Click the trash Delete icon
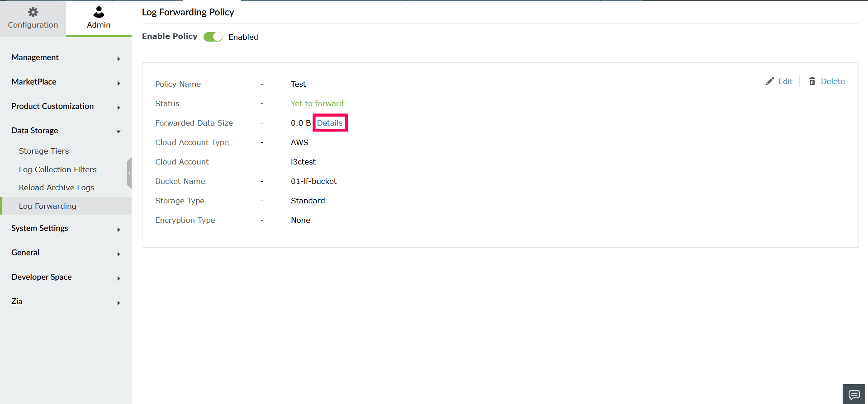Image resolution: width=868 pixels, height=404 pixels. coord(812,81)
